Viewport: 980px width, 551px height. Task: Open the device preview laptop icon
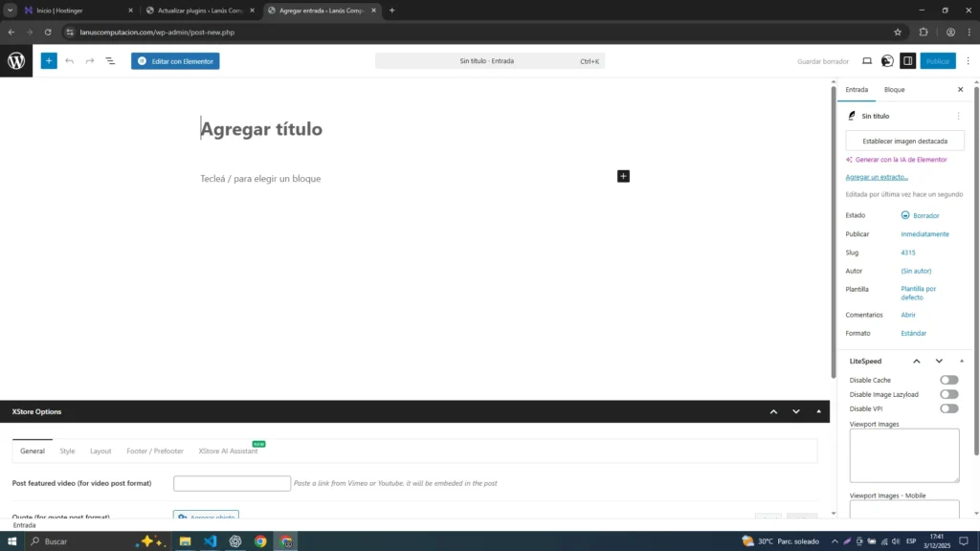coord(867,61)
